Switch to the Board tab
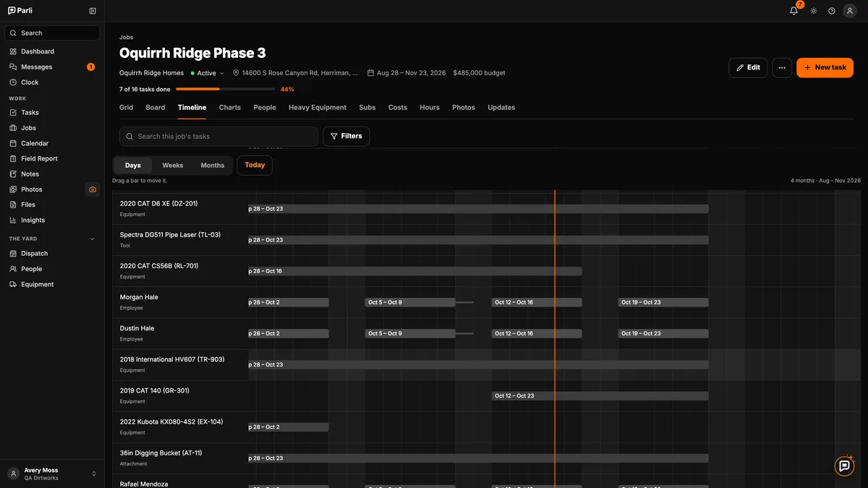The width and height of the screenshot is (868, 488). pyautogui.click(x=156, y=107)
